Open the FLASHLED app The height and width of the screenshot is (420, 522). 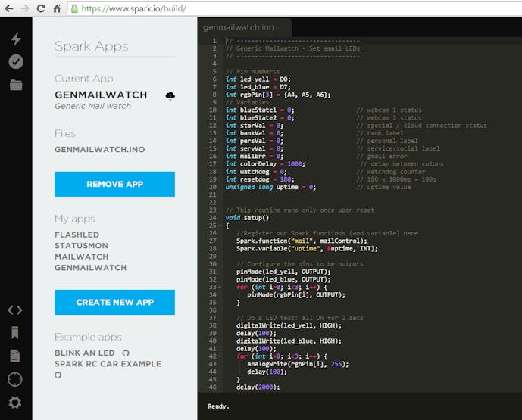(x=77, y=235)
